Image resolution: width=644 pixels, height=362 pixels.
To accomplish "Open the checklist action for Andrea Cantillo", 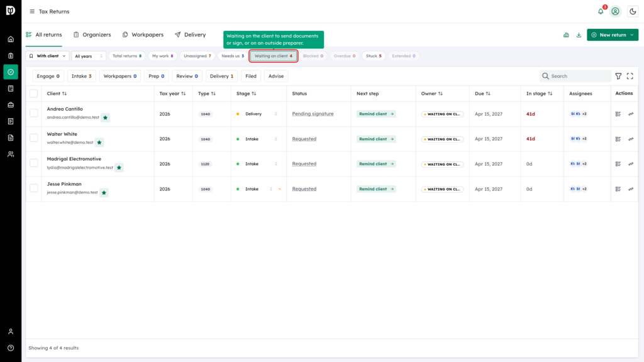I will pyautogui.click(x=618, y=114).
